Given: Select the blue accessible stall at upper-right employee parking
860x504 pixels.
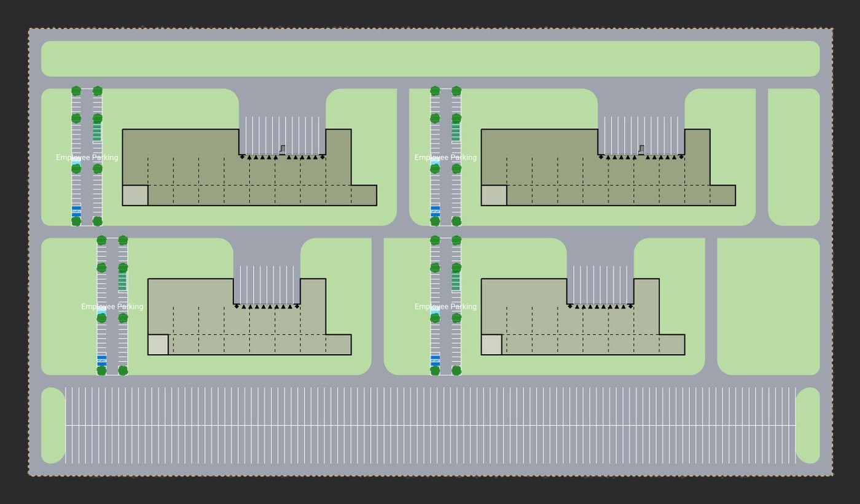Looking at the screenshot, I should click(435, 211).
